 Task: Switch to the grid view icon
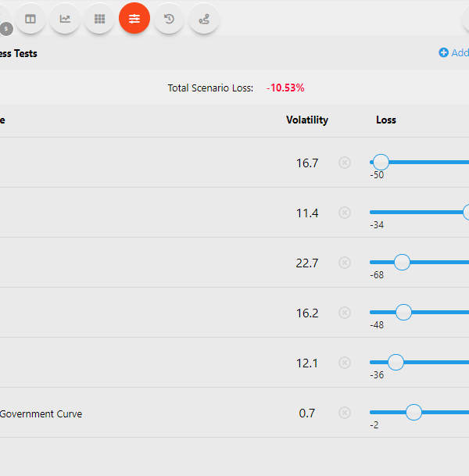pyautogui.click(x=99, y=19)
